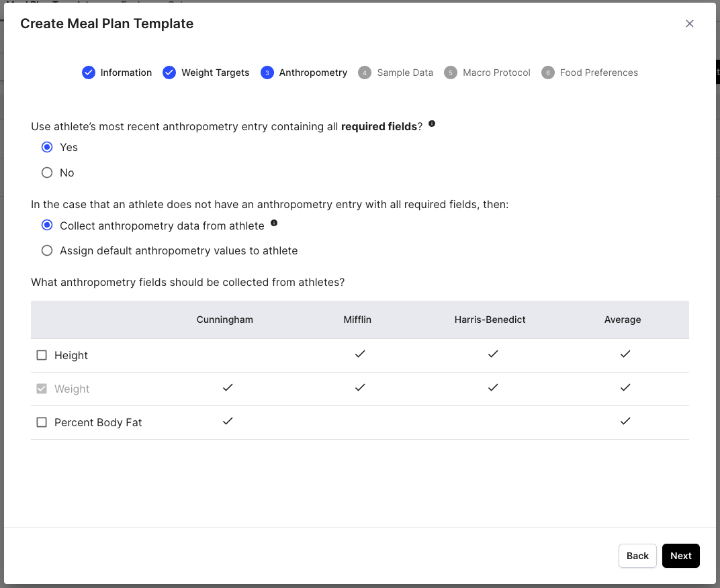Jump to the Food Preferences step
720x588 pixels.
click(599, 72)
